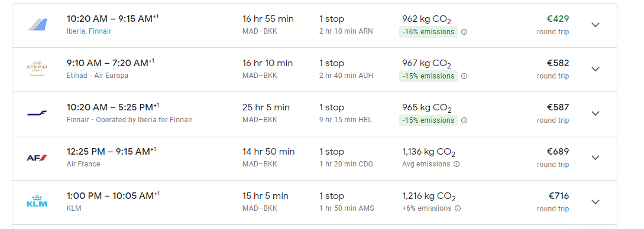644x229 pixels.
Task: Expand the €587 Finnair flight details
Action: (595, 113)
